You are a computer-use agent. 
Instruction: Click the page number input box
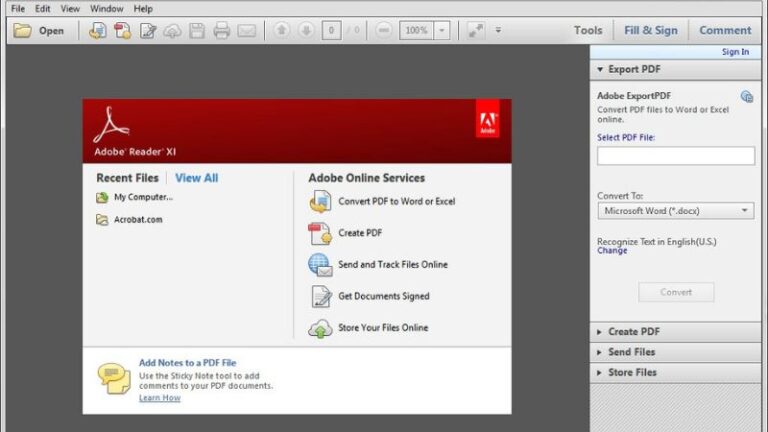pyautogui.click(x=332, y=30)
